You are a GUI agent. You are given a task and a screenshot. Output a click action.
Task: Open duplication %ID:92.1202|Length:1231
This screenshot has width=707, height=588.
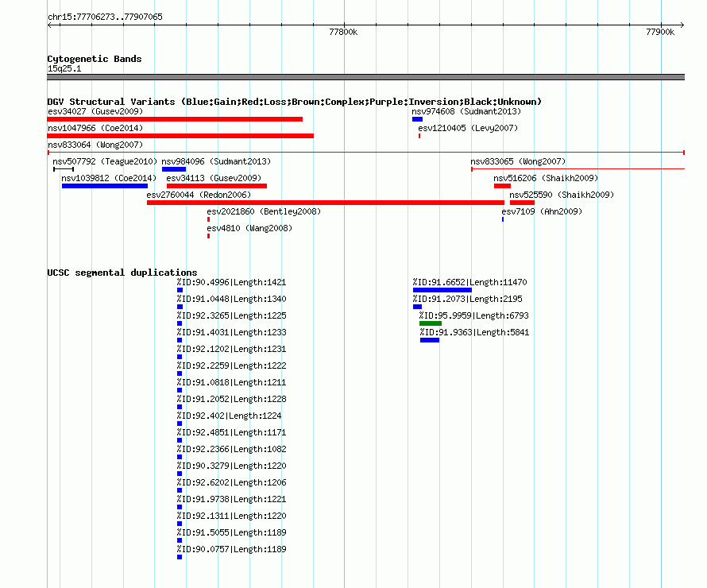(x=231, y=349)
